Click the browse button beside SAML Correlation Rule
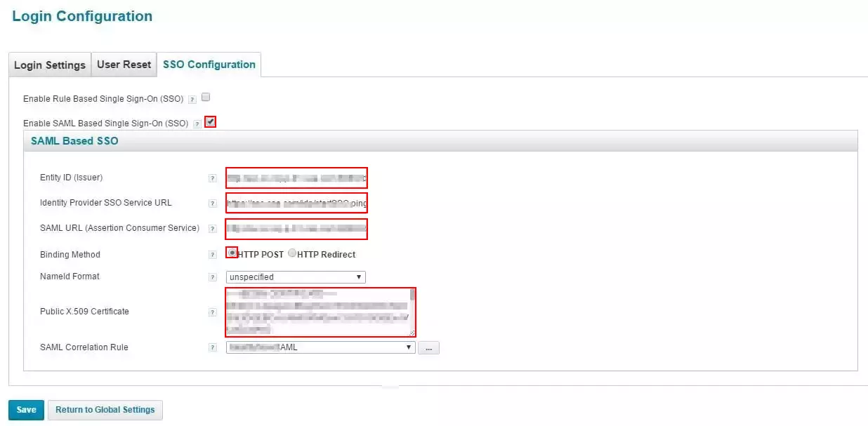 pos(428,347)
